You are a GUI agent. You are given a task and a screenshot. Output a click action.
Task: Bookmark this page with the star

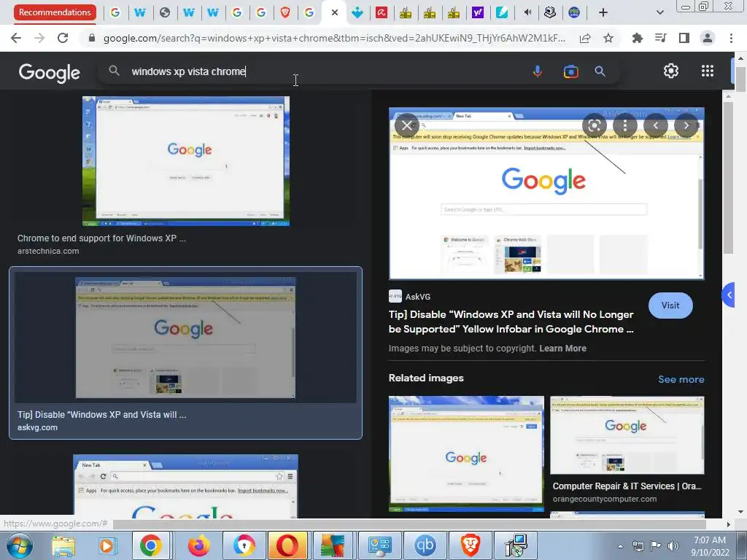[608, 38]
